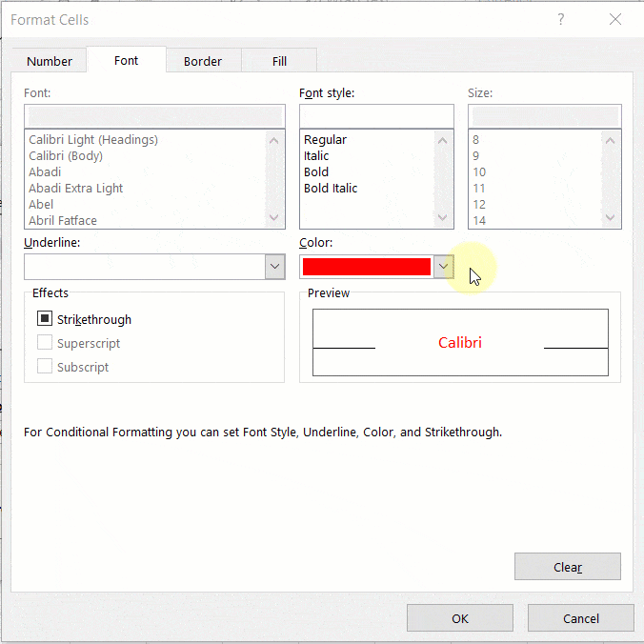Click the Cancel button
644x644 pixels.
click(581, 618)
